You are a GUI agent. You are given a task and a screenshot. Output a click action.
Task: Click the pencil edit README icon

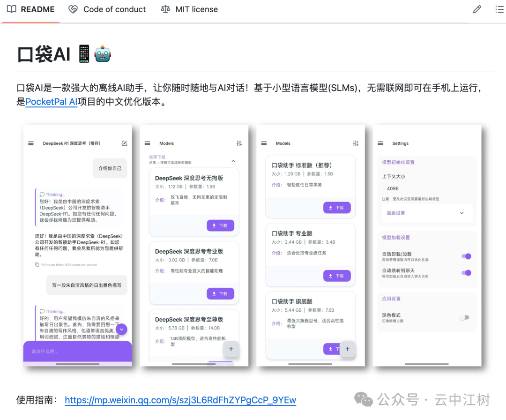477,9
